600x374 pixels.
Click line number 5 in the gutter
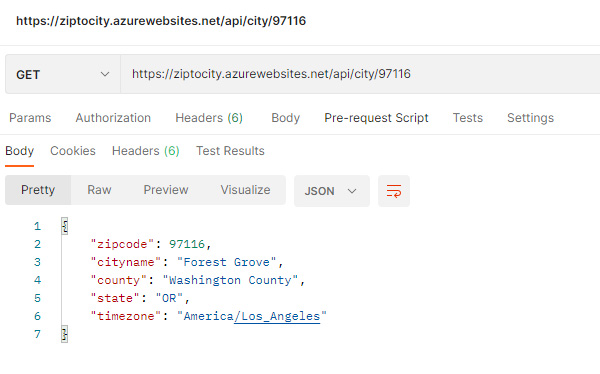(37, 298)
